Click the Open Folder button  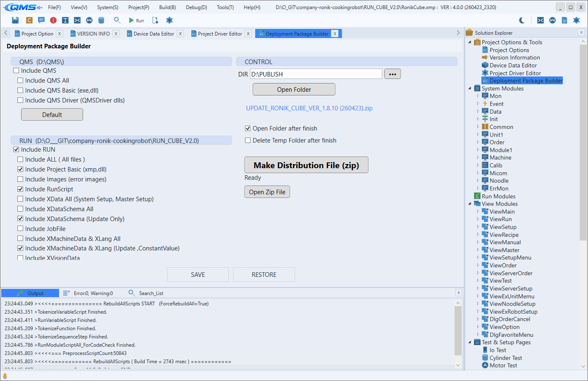click(294, 90)
